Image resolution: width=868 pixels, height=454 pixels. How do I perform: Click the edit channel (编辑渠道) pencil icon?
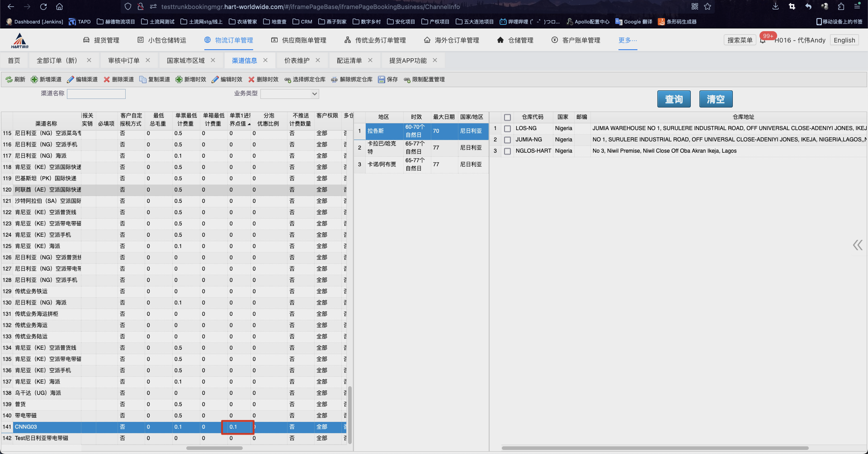point(71,80)
